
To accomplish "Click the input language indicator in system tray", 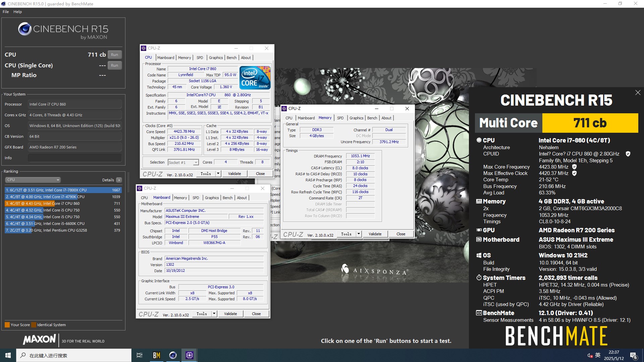I will tap(598, 355).
